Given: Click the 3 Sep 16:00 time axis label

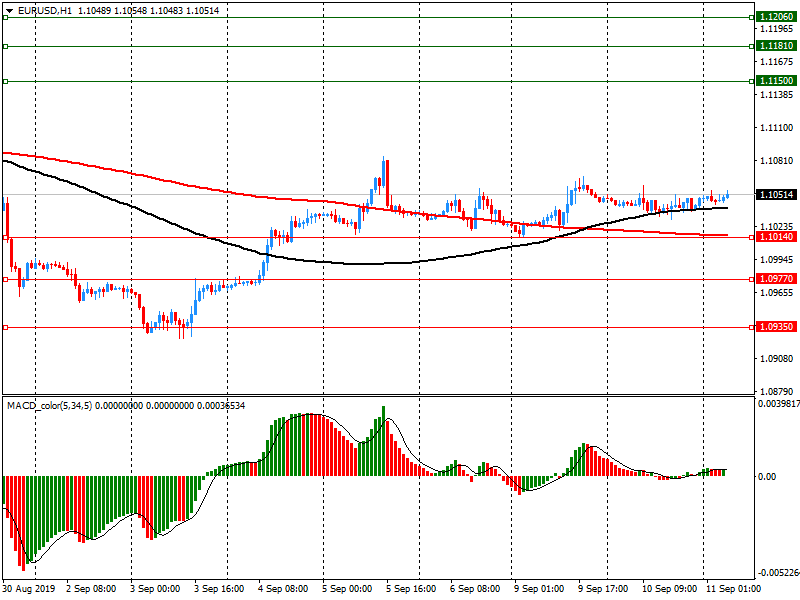Looking at the screenshot, I should click(219, 589).
